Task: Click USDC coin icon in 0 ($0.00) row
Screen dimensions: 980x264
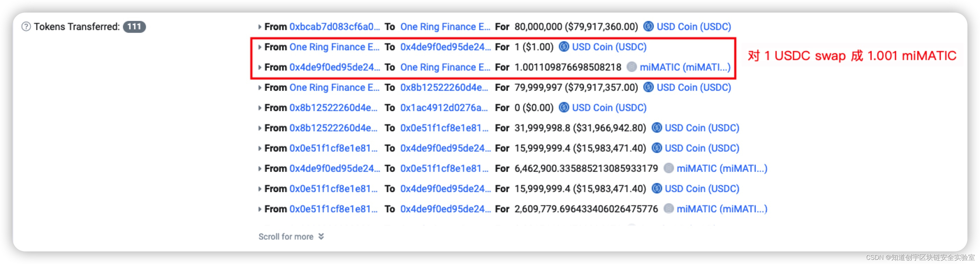Action: [564, 107]
